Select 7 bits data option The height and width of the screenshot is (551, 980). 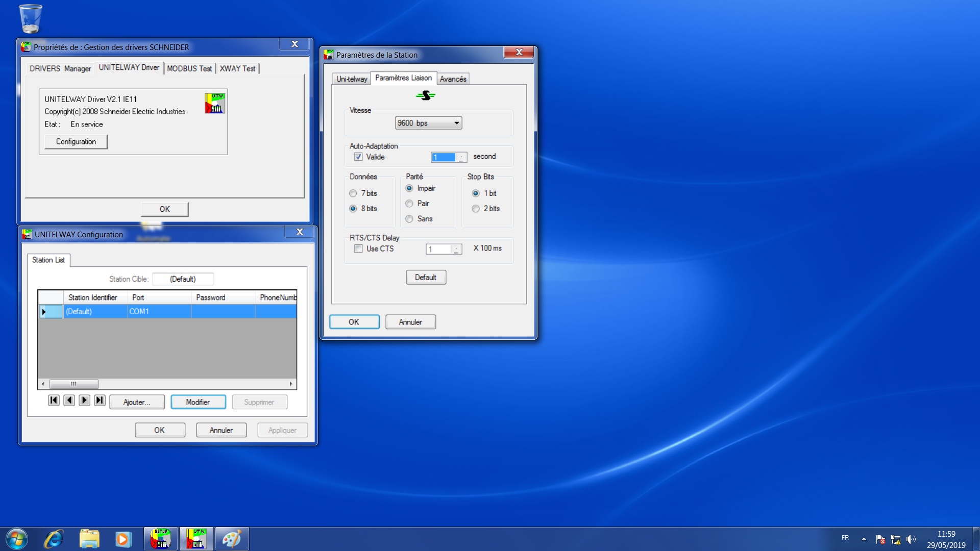[x=353, y=193]
